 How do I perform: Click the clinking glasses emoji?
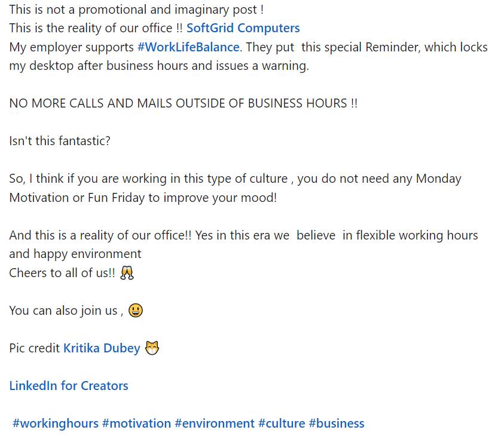(127, 273)
